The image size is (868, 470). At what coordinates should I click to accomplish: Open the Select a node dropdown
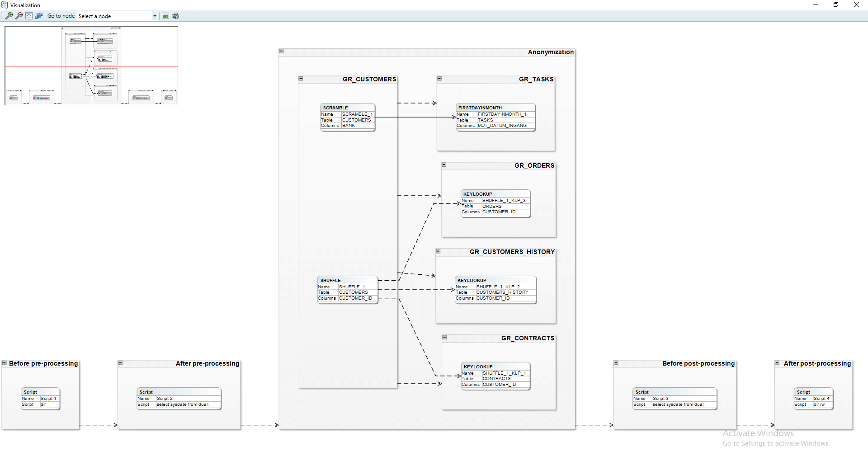click(x=155, y=16)
